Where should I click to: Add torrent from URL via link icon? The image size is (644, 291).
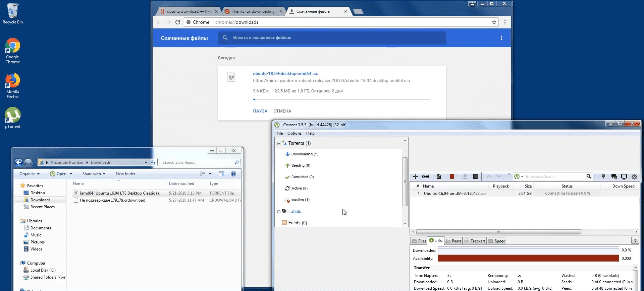point(426,176)
